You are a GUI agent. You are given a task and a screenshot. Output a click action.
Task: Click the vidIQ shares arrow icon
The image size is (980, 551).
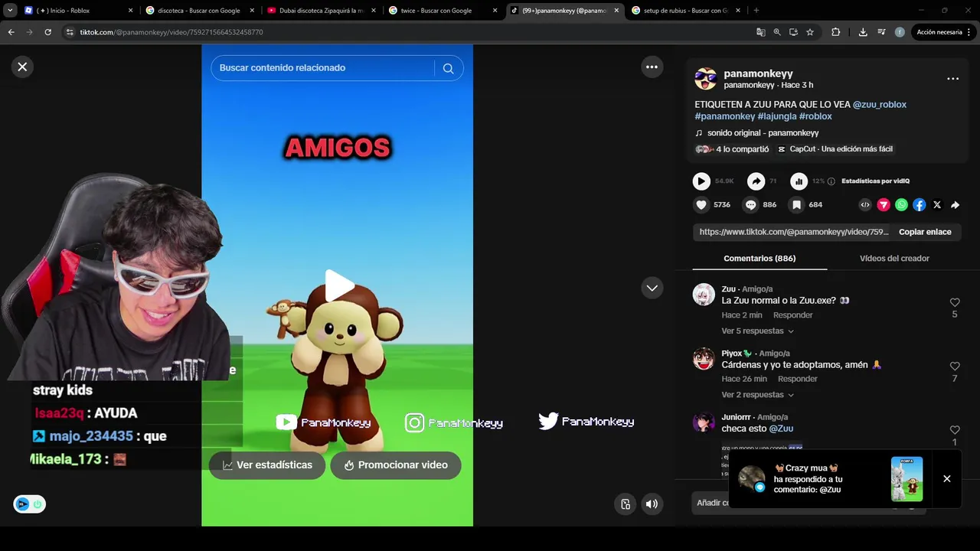coord(756,181)
